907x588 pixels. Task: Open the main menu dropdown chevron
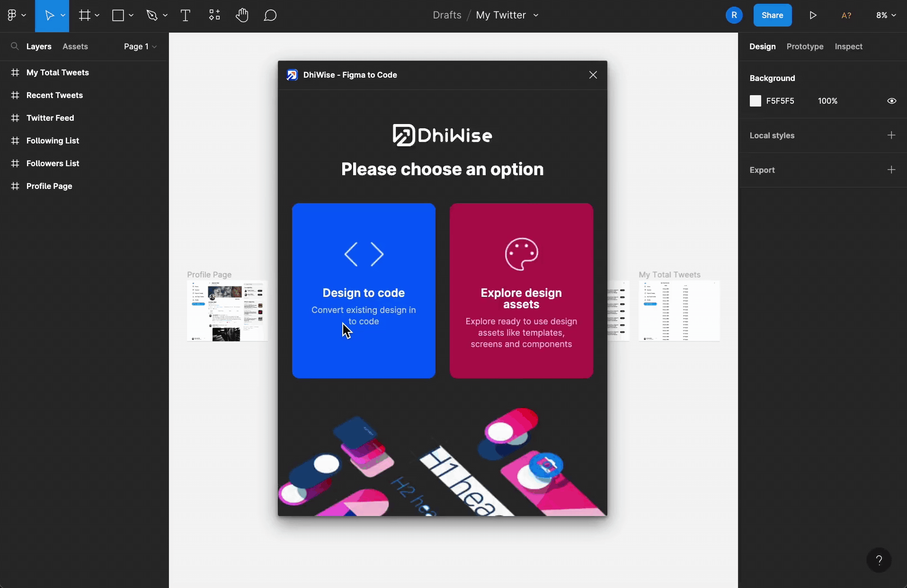point(24,16)
